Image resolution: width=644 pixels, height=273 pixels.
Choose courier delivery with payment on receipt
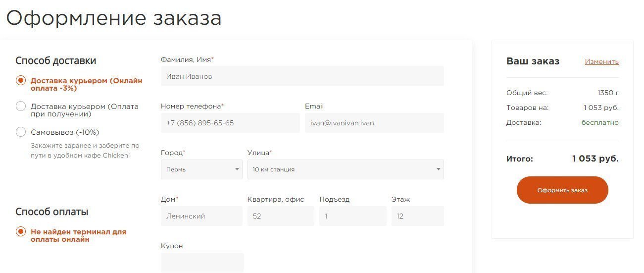[x=21, y=107]
